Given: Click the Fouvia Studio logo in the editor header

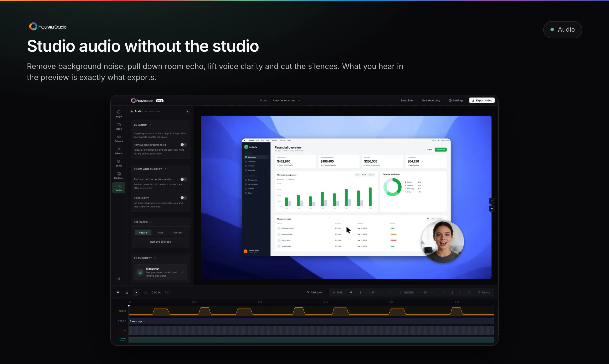Looking at the screenshot, I should (142, 101).
